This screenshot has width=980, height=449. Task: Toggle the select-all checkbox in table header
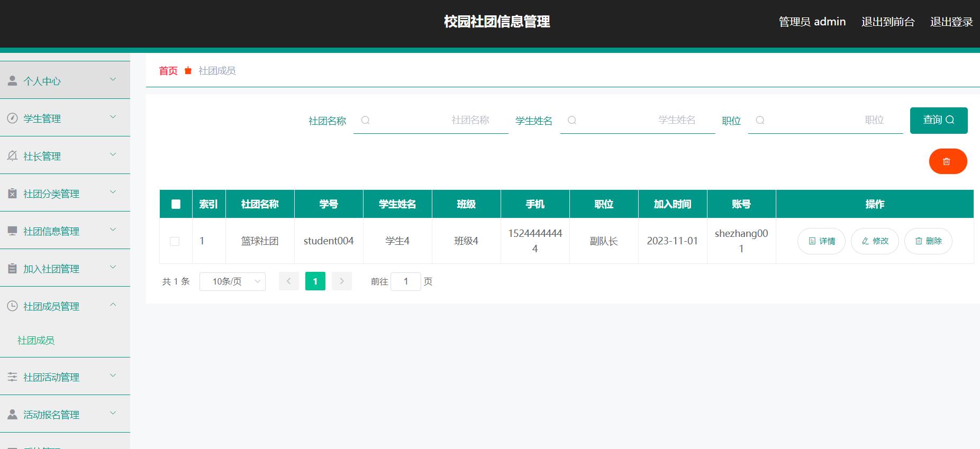[176, 204]
